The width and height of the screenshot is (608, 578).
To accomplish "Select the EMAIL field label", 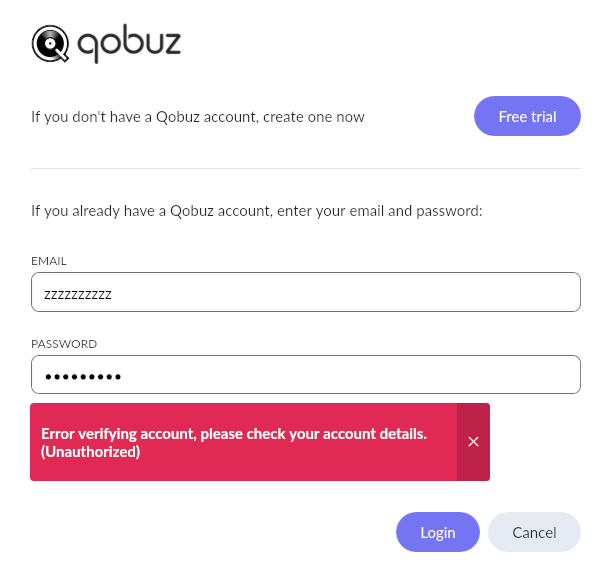I will click(x=49, y=261).
